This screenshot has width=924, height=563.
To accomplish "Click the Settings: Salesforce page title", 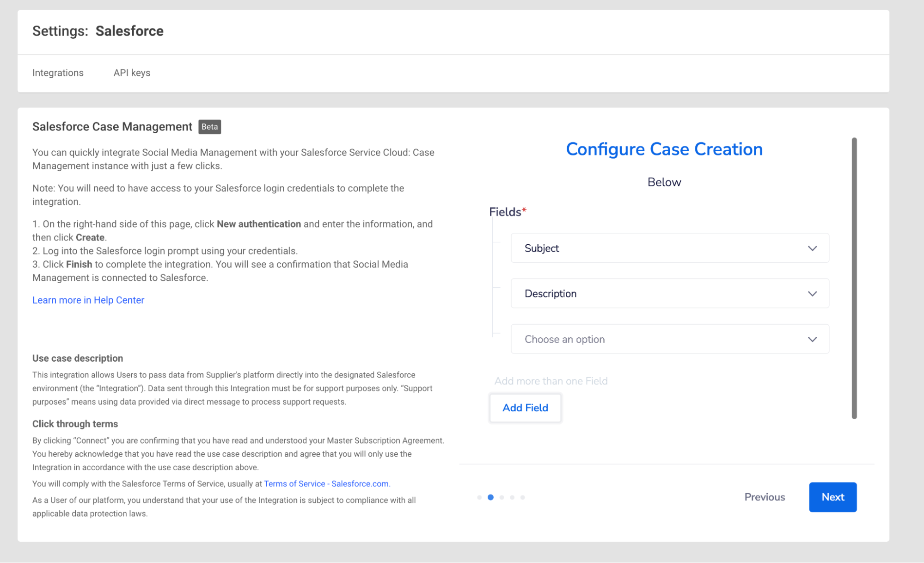I will pyautogui.click(x=98, y=31).
